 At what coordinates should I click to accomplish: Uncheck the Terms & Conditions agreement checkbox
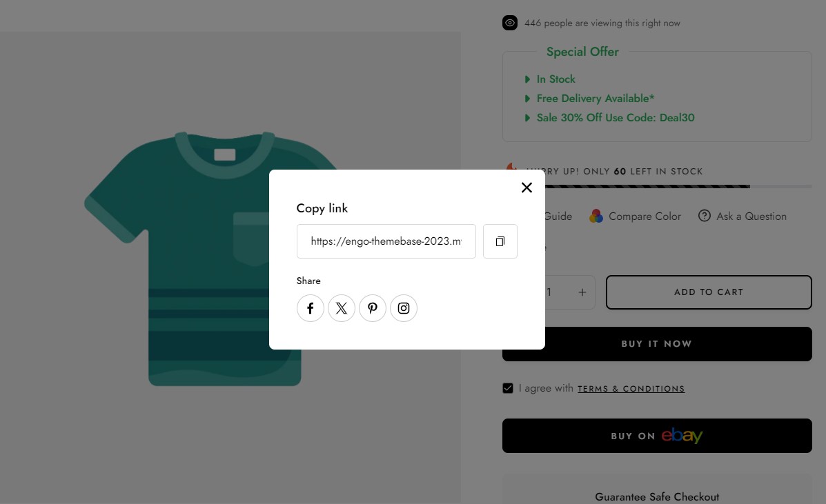pos(508,388)
